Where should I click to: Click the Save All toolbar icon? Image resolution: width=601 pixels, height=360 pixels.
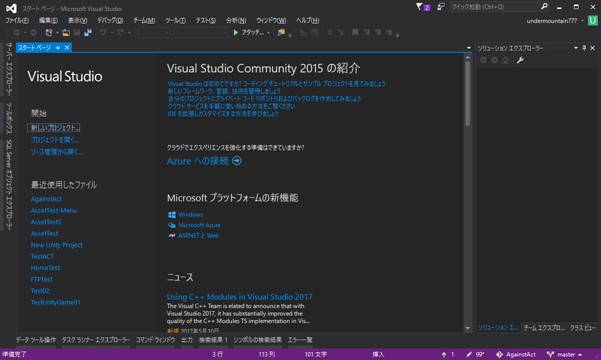point(88,33)
